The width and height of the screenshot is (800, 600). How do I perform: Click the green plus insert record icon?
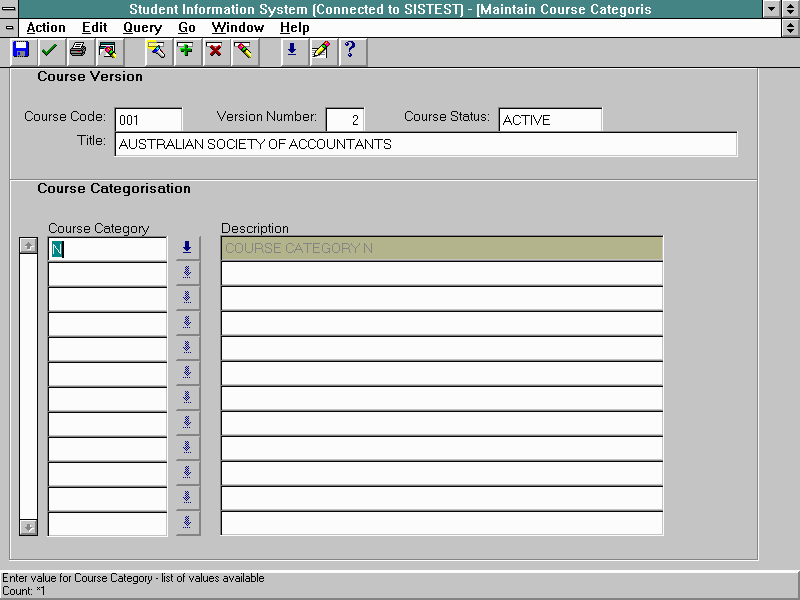(x=185, y=50)
